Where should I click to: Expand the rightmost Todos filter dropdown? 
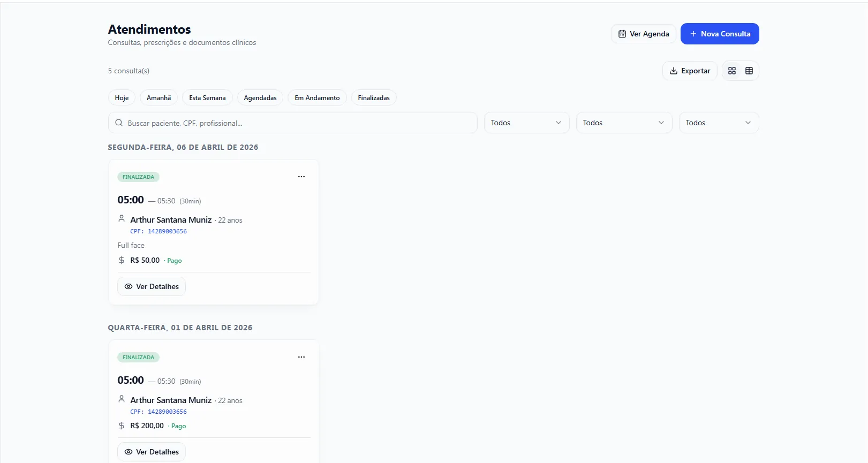click(x=719, y=123)
